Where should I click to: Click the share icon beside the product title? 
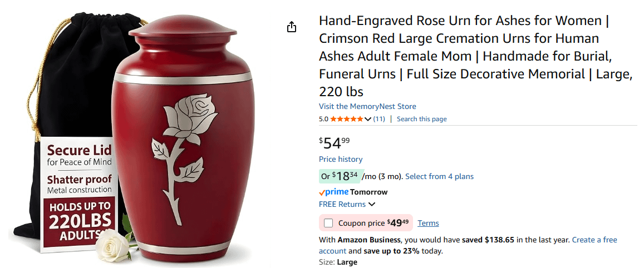[292, 27]
